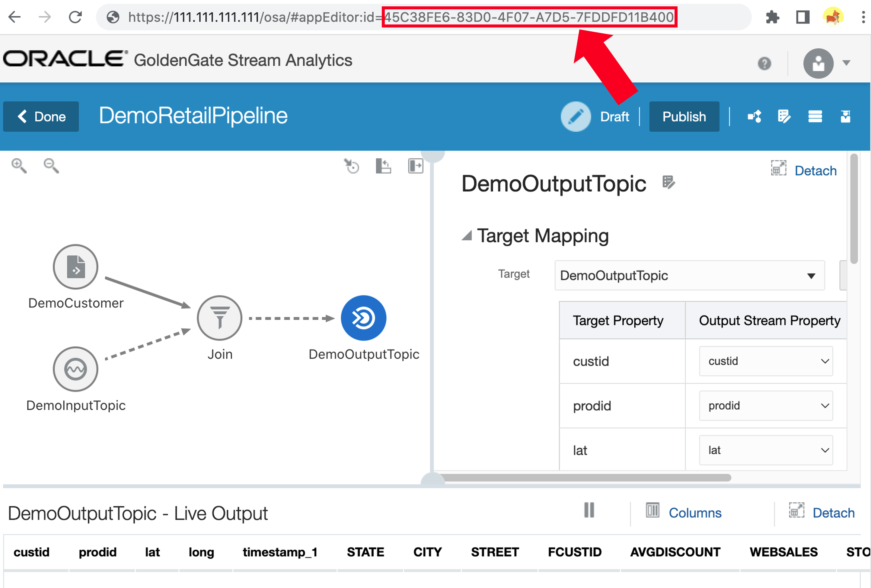Viewport: 871px width, 588px height.
Task: Click the export pipeline icon in toolbar
Action: [x=846, y=117]
